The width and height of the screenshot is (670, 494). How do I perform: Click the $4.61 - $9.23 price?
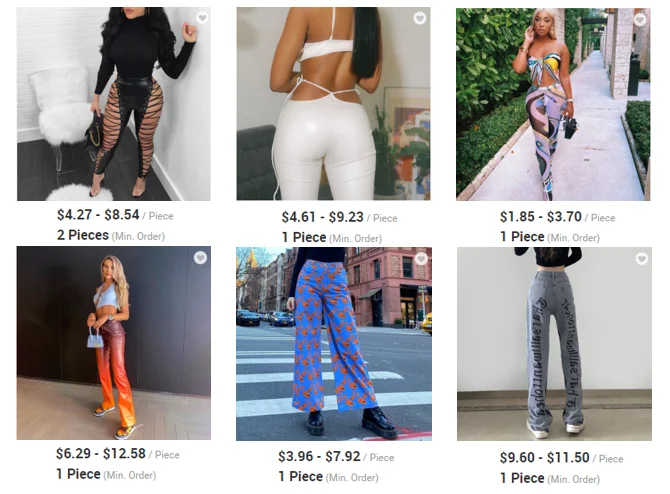(x=323, y=217)
